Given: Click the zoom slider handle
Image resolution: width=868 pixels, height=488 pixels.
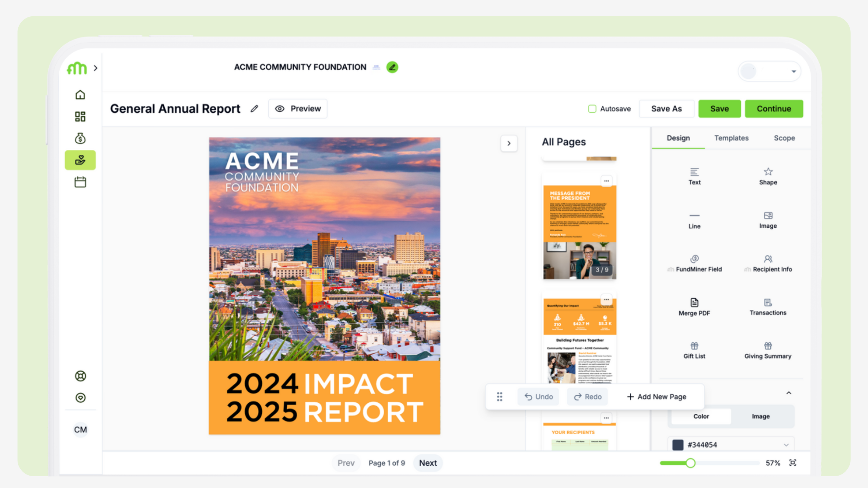Looking at the screenshot, I should (690, 463).
